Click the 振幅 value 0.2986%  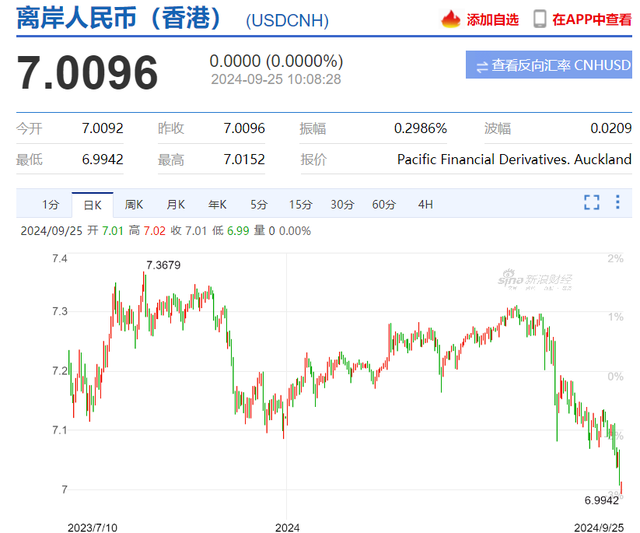click(420, 129)
